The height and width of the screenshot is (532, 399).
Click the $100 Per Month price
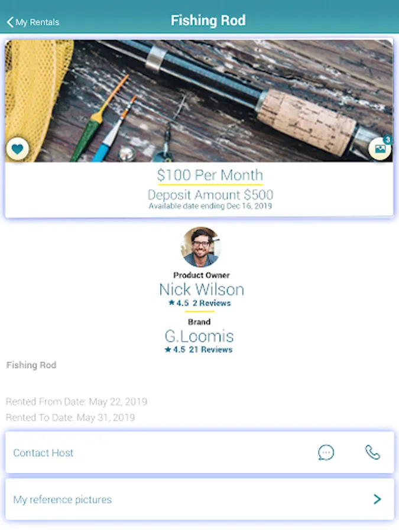pos(210,175)
